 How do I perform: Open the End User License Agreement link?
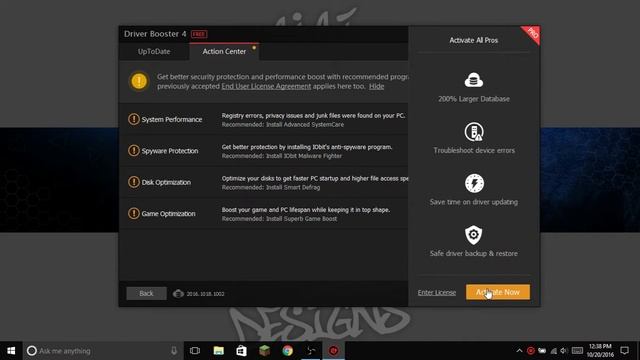click(266, 87)
